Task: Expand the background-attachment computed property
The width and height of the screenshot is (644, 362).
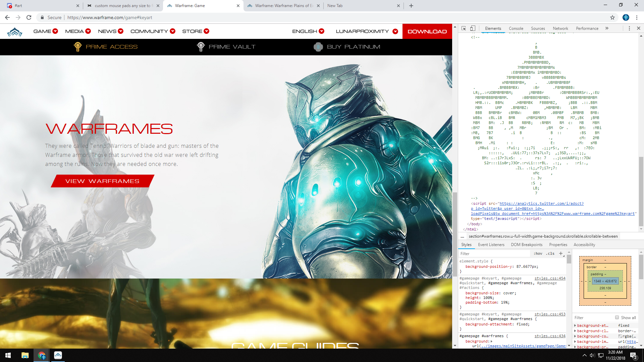Action: (575, 325)
